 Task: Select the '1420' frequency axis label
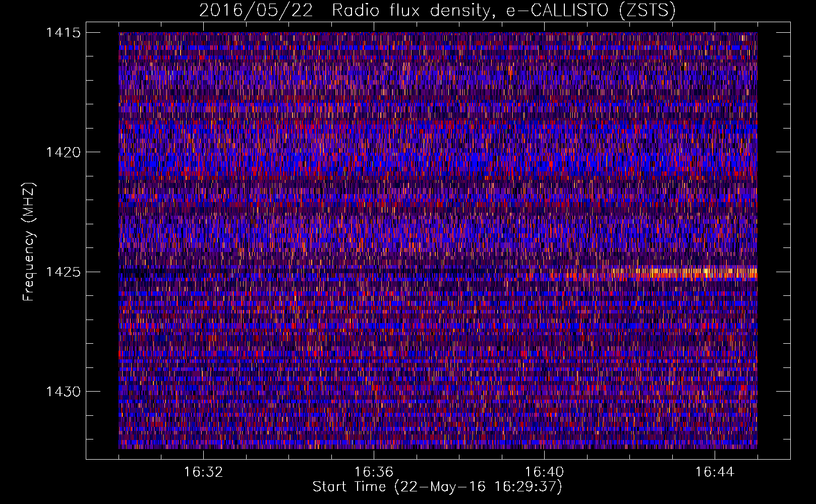click(x=63, y=152)
